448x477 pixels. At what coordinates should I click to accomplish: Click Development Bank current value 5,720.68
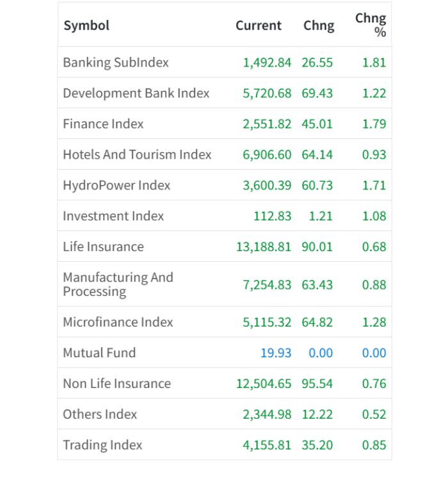click(x=267, y=93)
